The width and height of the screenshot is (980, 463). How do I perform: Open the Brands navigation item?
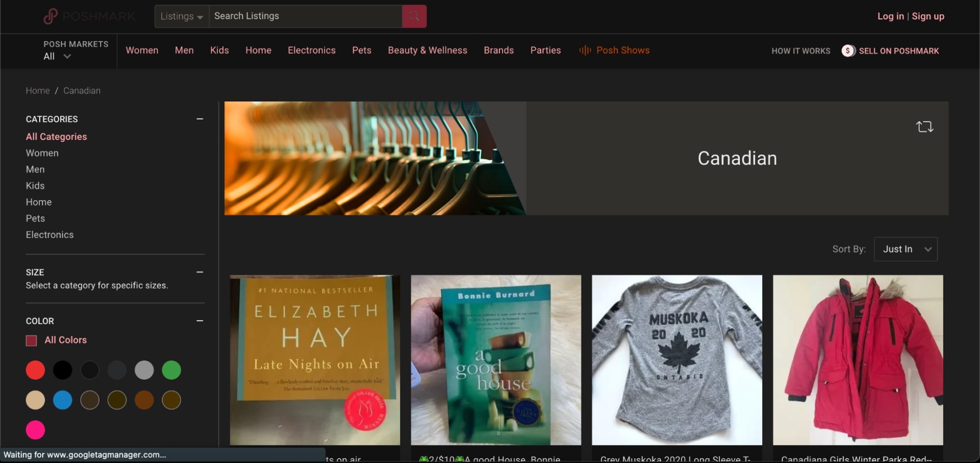tap(499, 50)
